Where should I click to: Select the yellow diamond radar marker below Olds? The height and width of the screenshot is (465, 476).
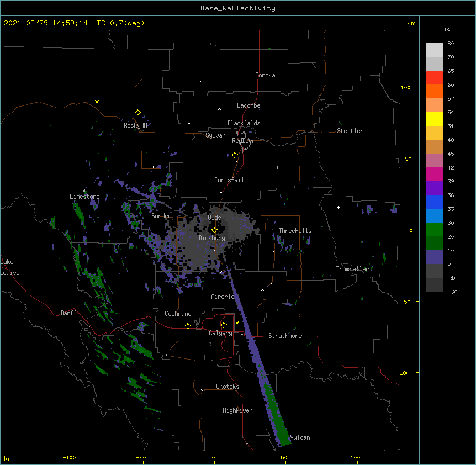click(x=214, y=230)
